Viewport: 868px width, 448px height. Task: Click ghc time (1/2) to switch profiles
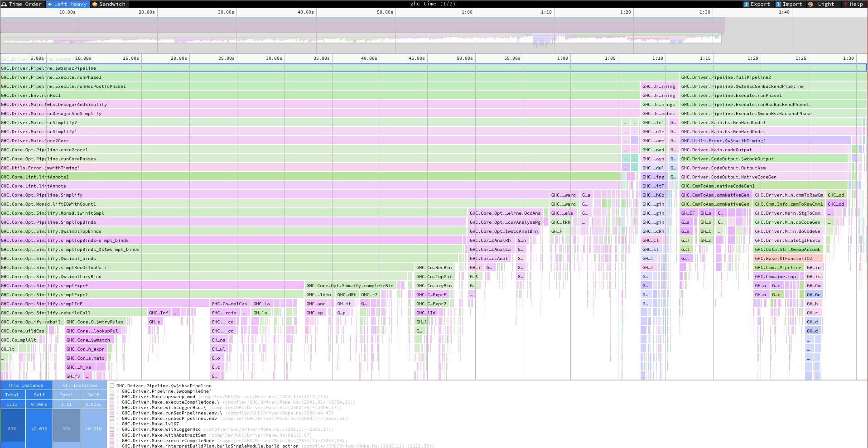point(434,4)
